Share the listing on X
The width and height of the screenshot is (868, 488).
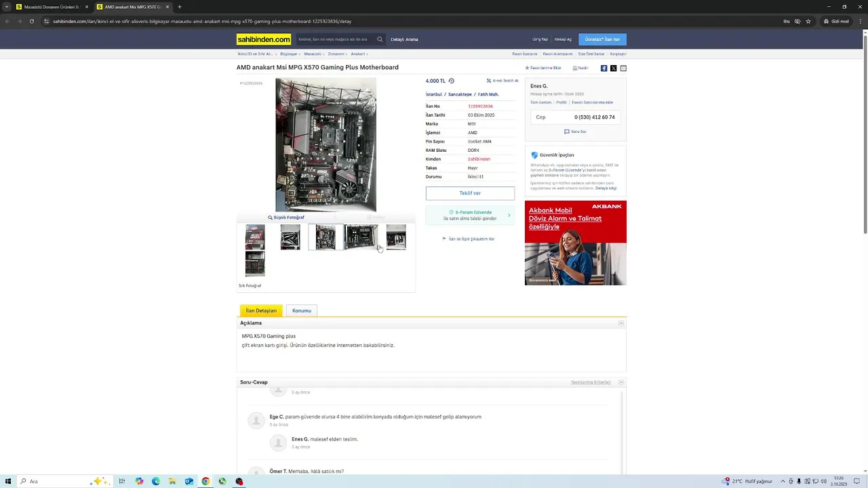pos(613,68)
